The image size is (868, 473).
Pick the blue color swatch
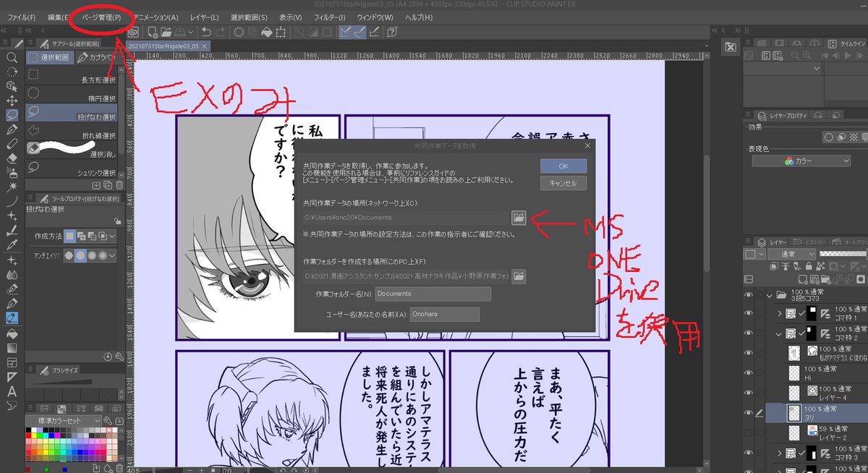coord(52,435)
